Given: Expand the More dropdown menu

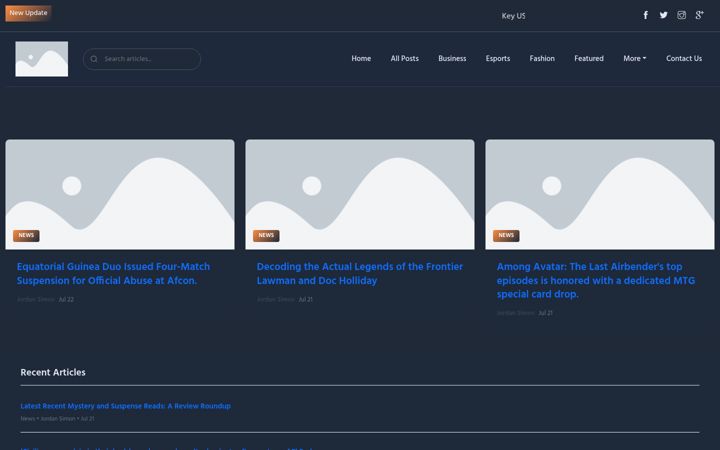Looking at the screenshot, I should [635, 58].
